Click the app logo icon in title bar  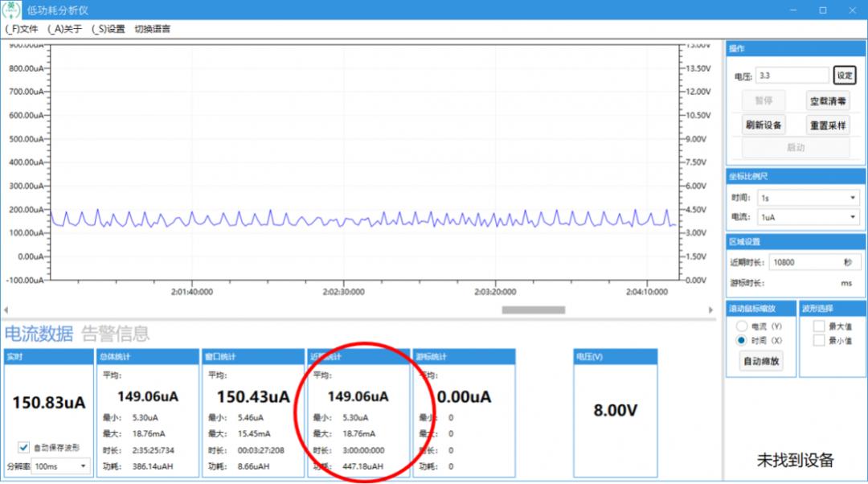click(x=14, y=10)
